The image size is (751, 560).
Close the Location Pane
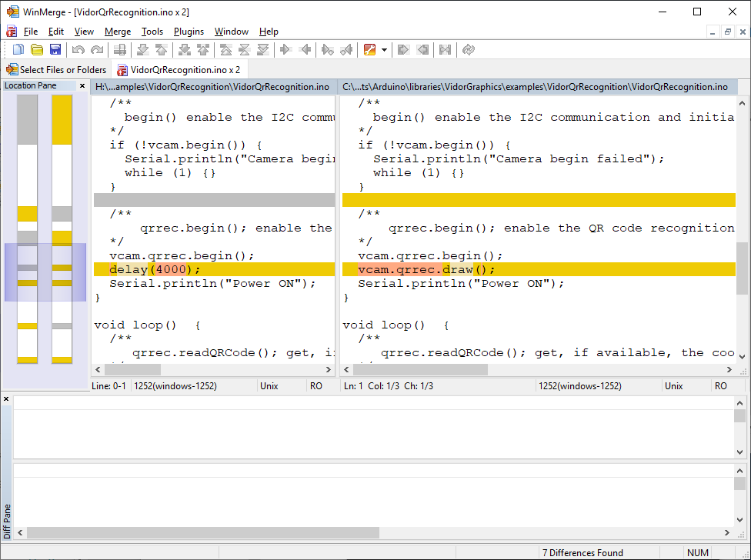pos(82,86)
